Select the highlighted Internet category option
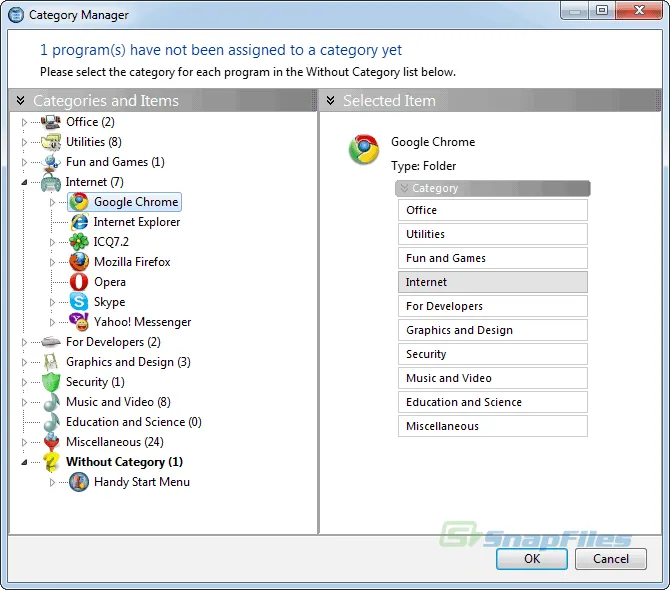The image size is (670, 590). pos(493,282)
